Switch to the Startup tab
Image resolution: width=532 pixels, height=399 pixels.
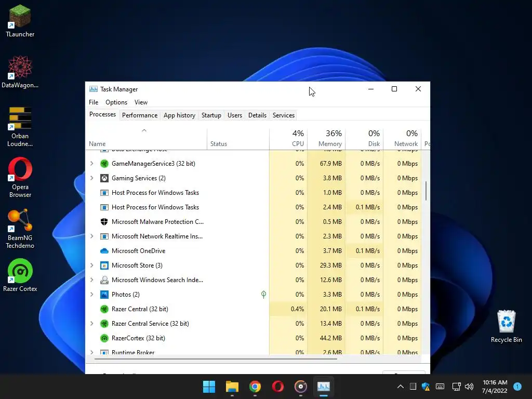pos(211,115)
